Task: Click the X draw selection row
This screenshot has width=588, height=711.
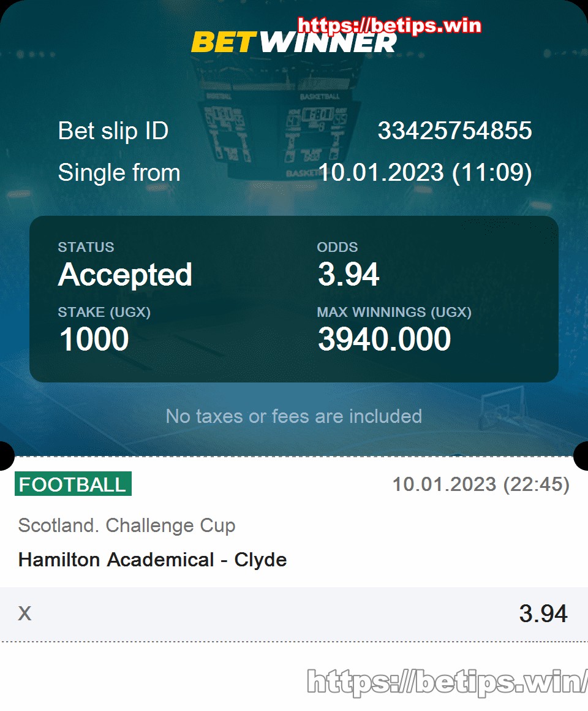Action: click(x=294, y=614)
